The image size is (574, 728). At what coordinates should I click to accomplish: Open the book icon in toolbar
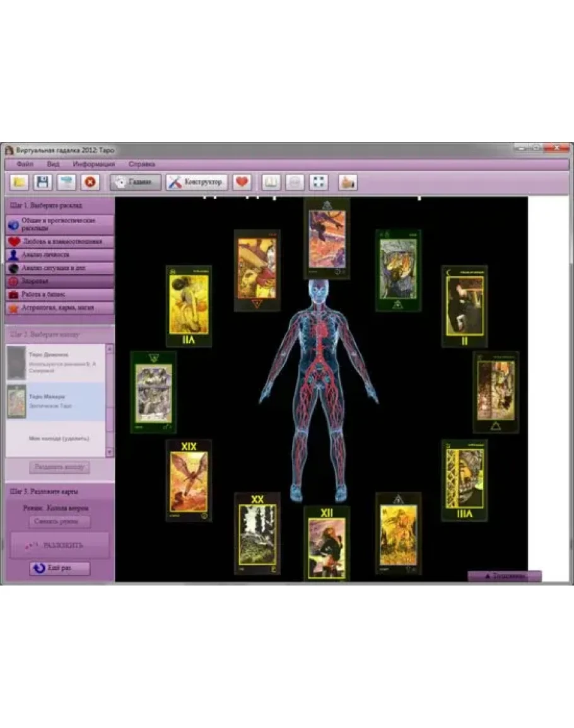pyautogui.click(x=271, y=182)
